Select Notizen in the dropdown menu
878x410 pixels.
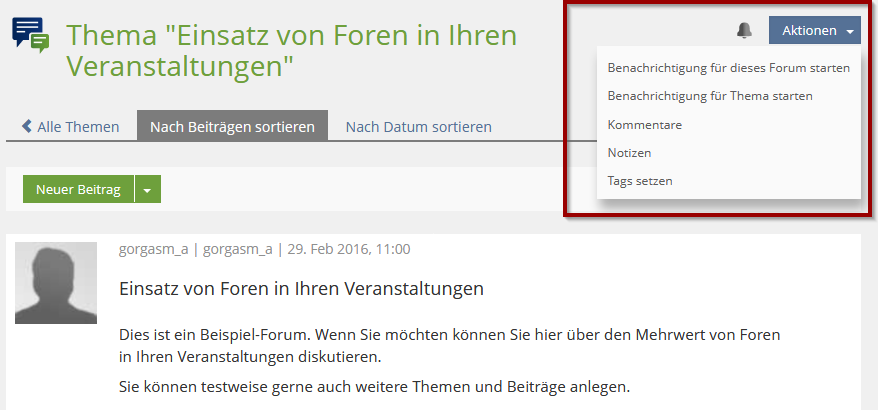(x=629, y=153)
